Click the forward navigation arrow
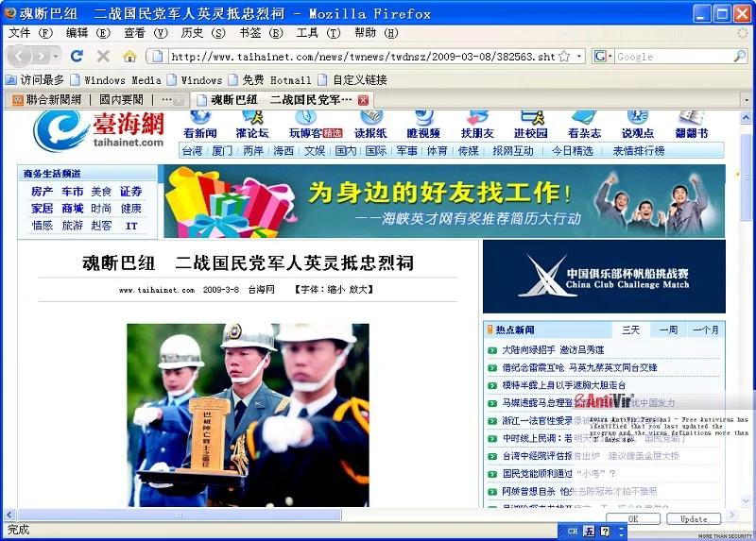 point(41,57)
